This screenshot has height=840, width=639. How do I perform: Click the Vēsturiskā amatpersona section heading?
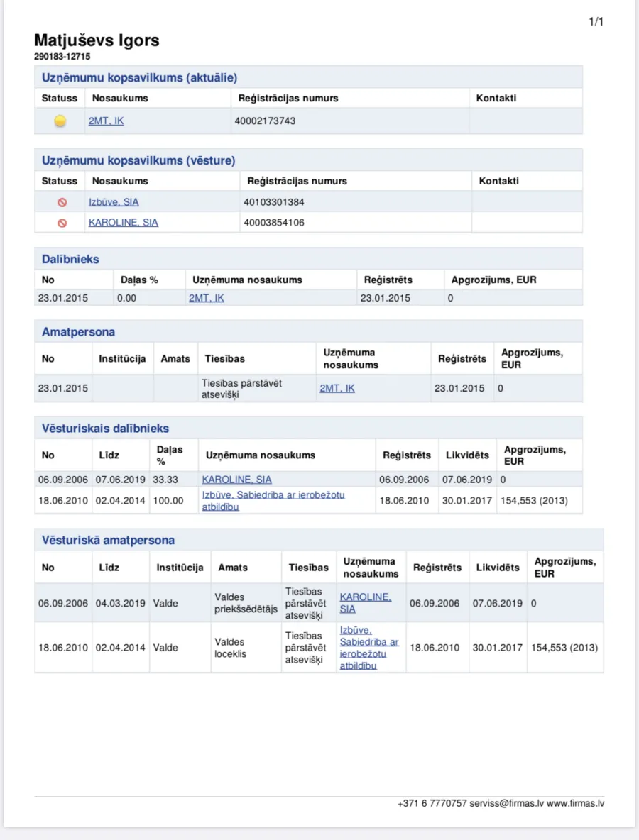coord(109,540)
